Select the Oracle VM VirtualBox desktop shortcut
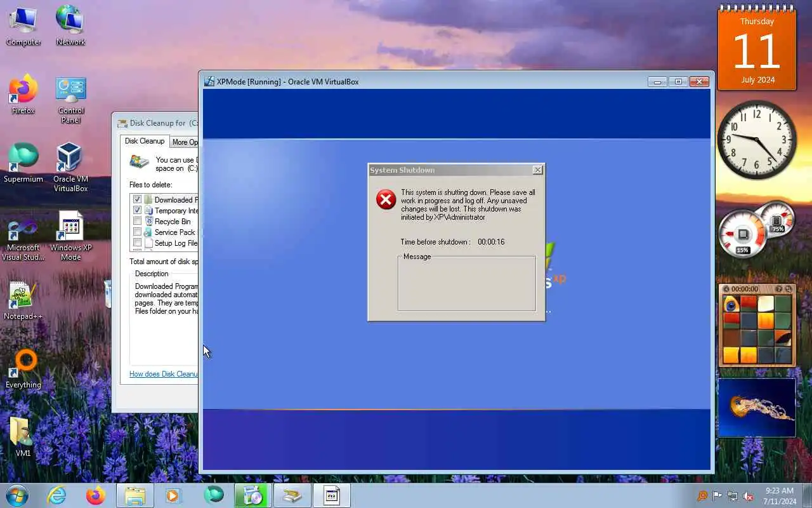 click(x=70, y=166)
